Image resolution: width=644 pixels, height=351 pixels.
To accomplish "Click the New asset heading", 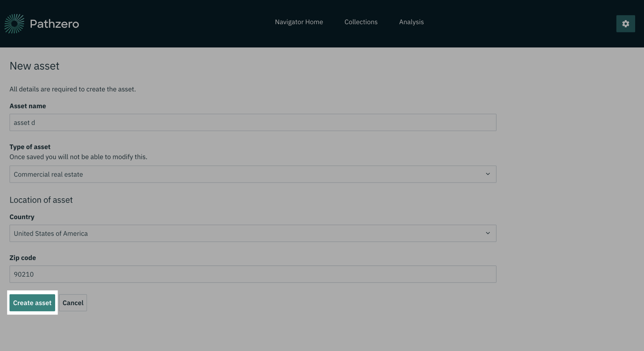I will click(35, 66).
